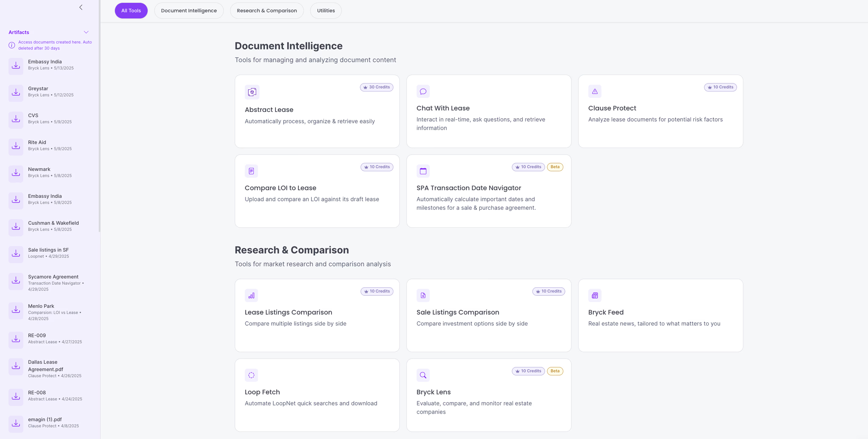Open the Sale Listings Comparison tool
Image resolution: width=868 pixels, height=439 pixels.
tap(488, 315)
